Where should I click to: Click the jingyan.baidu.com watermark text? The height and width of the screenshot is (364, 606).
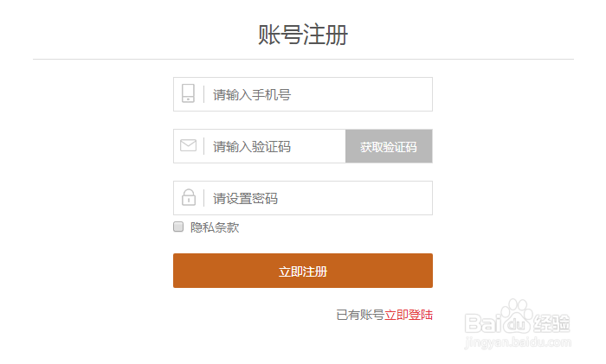tap(518, 342)
